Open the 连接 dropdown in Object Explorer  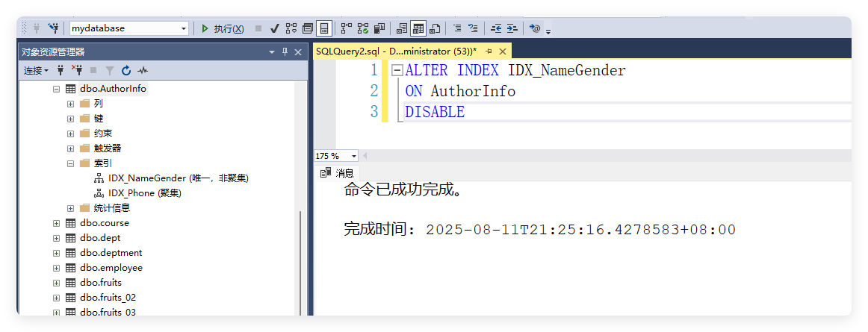[x=36, y=70]
